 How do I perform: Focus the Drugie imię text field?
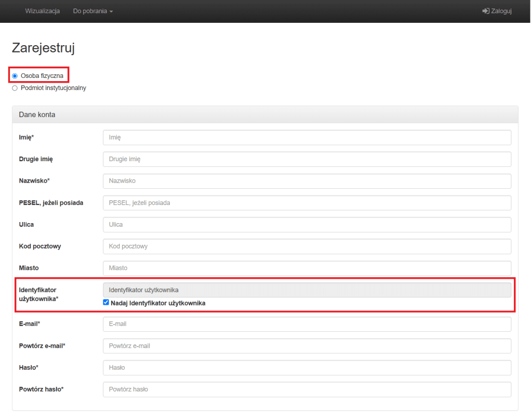pyautogui.click(x=307, y=159)
